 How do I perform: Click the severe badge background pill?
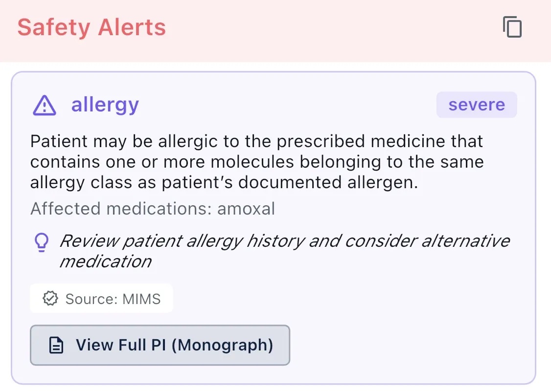476,104
